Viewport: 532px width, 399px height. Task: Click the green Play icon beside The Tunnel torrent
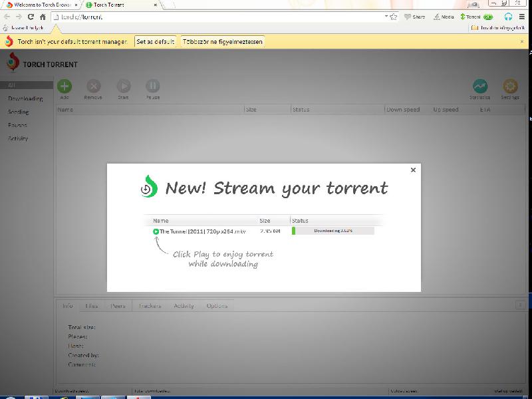(156, 231)
